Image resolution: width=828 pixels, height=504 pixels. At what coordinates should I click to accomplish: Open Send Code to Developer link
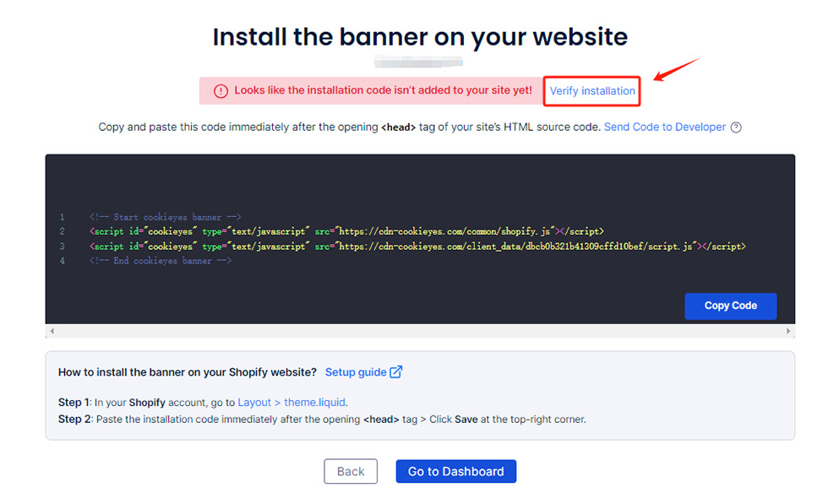(x=664, y=127)
